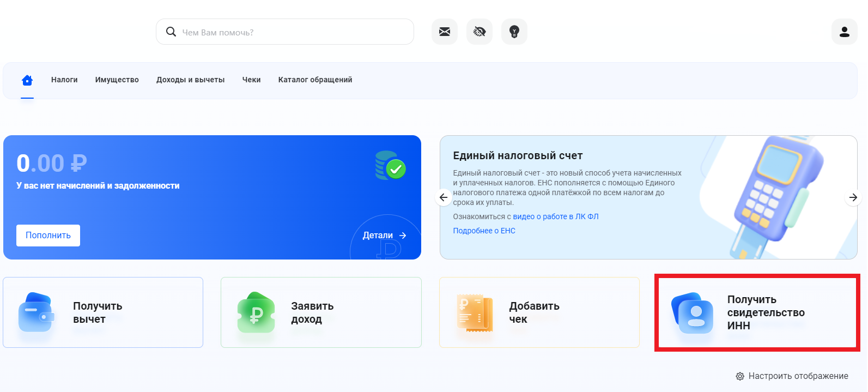Focus the "Чем Вам помочь?" search field
868x392 pixels.
(x=285, y=32)
